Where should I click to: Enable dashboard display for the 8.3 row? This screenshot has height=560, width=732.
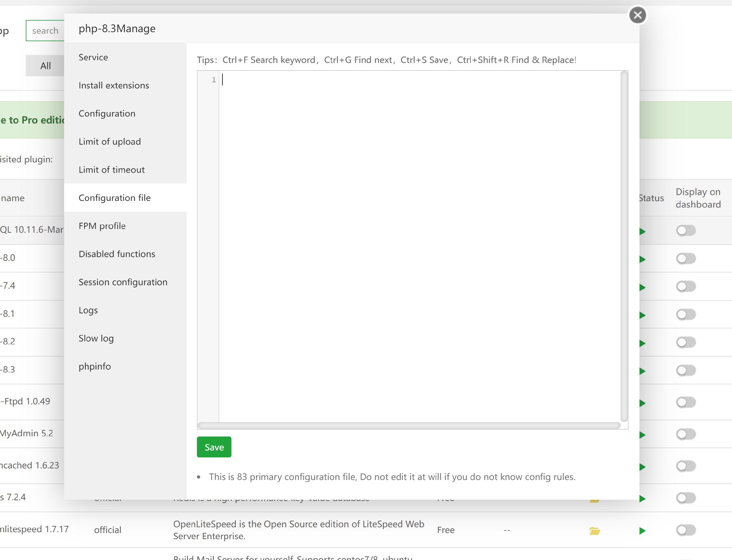[x=686, y=370]
